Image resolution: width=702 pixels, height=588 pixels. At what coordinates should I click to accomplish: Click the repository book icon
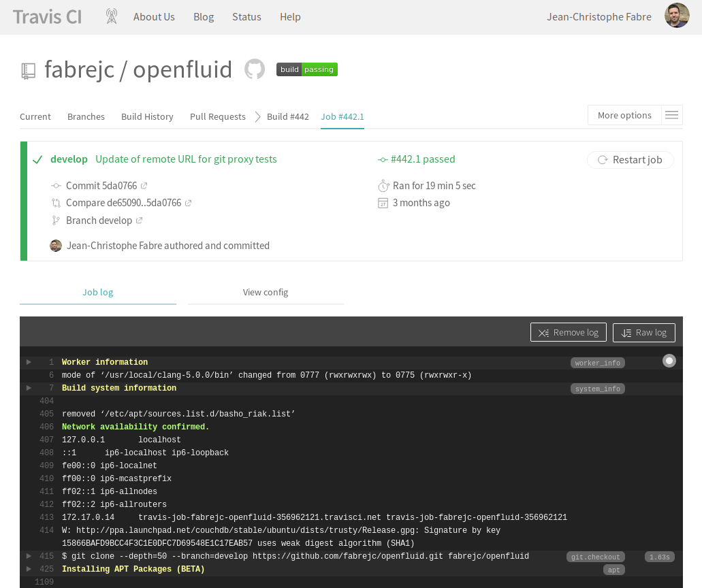(28, 71)
